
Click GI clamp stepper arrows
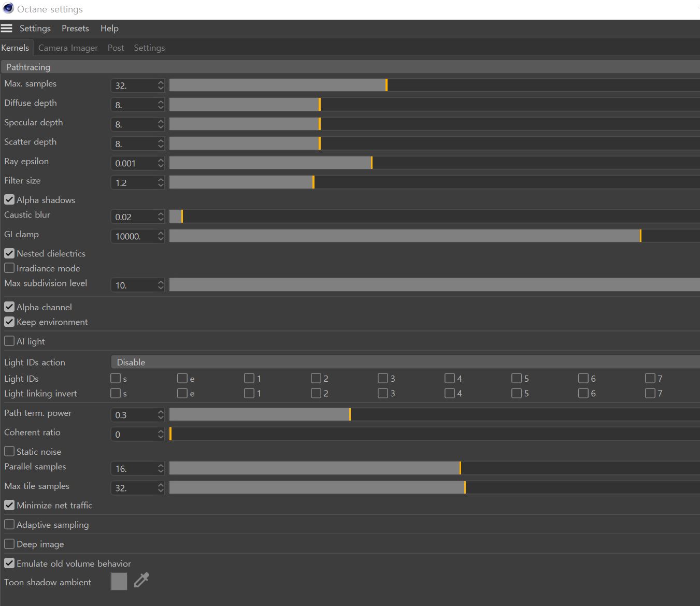pyautogui.click(x=161, y=236)
